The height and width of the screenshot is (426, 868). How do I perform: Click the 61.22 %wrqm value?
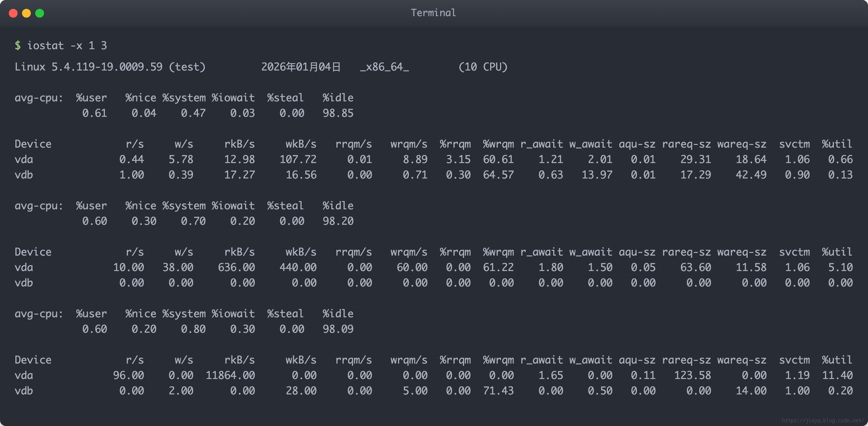coord(498,267)
